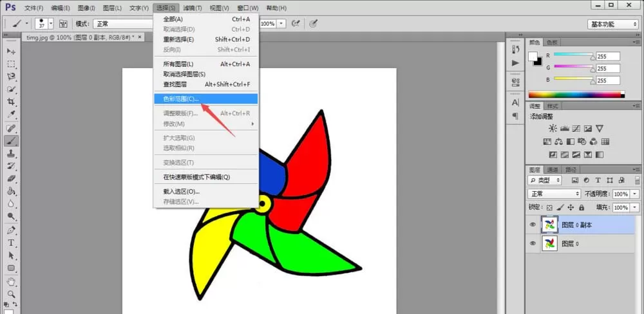
Task: Open the layer blend mode 正常 dropdown
Action: [554, 194]
